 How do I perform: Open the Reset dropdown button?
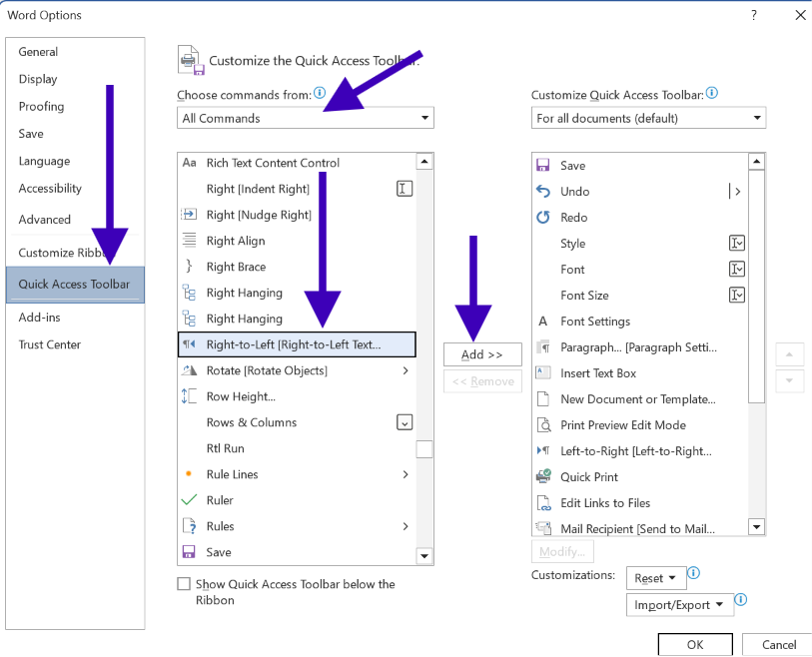pos(656,578)
